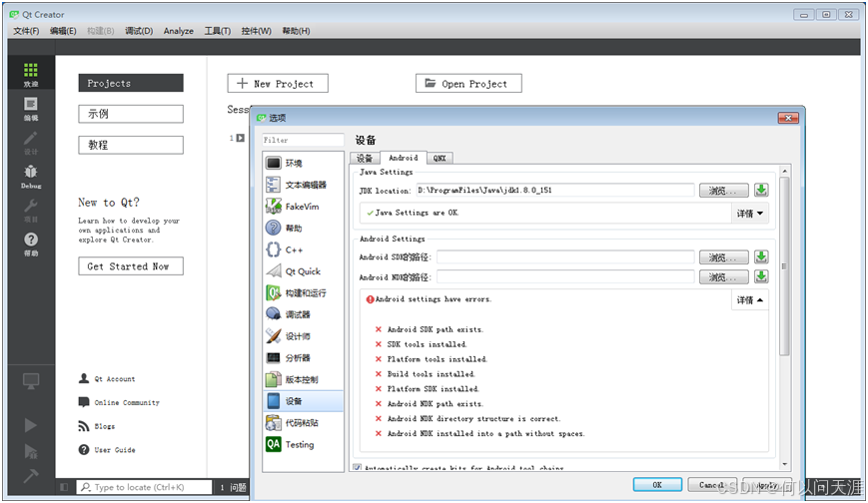Select FakeVim category in options
The image size is (868, 503).
coord(303,207)
